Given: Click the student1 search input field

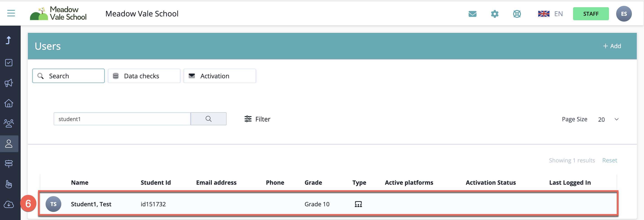Looking at the screenshot, I should point(122,119).
